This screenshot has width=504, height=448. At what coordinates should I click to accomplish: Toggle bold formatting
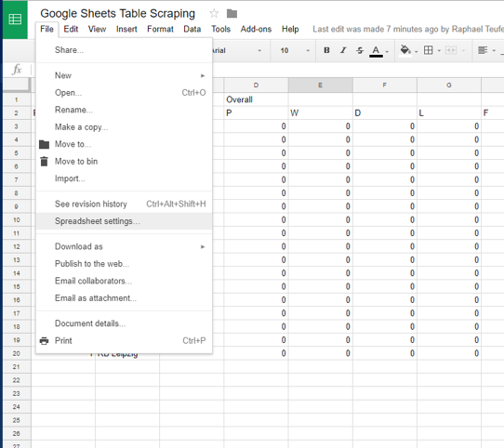(x=326, y=50)
